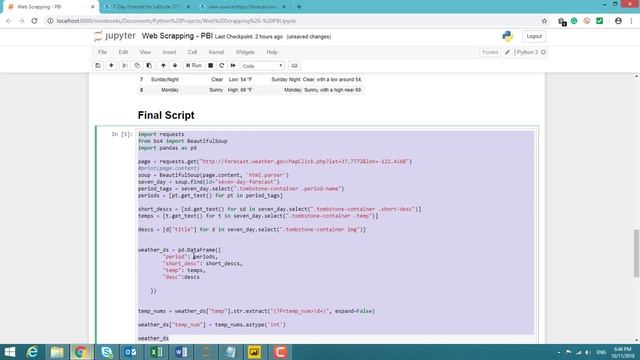The height and width of the screenshot is (360, 640).
Task: Restart the kernel with the circular arrow icon
Action: [x=222, y=66]
